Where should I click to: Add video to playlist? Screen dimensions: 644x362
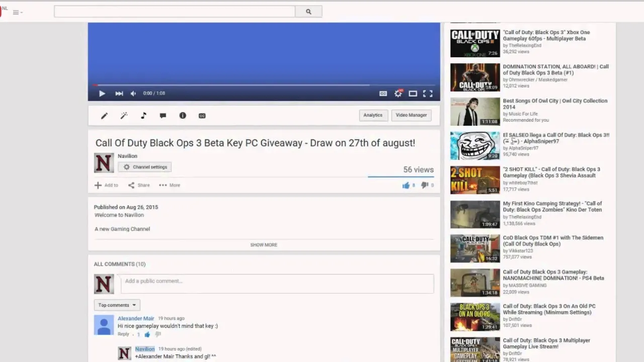106,185
